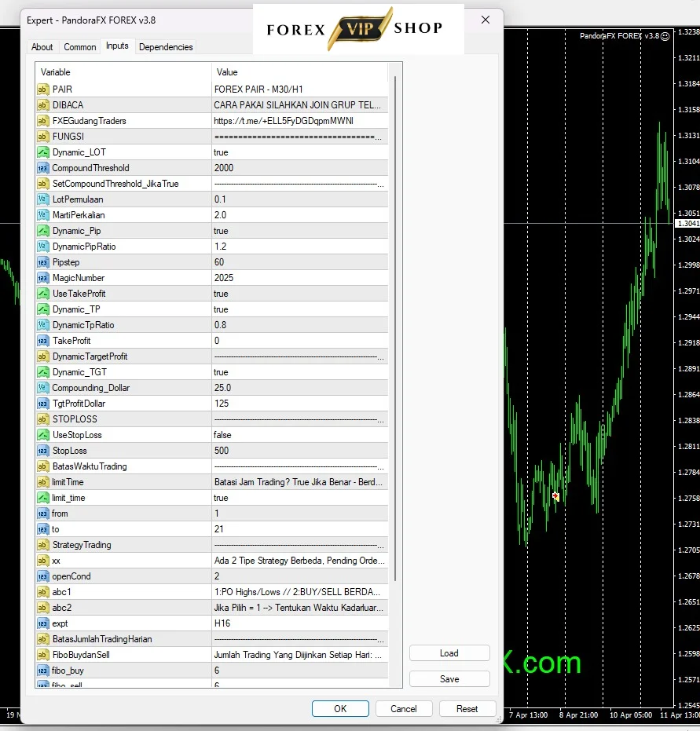700x731 pixels.
Task: Select the limit_time value true
Action: [300, 498]
